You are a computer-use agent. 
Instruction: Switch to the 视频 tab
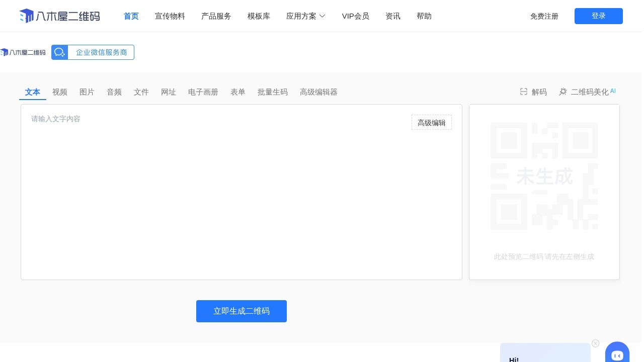point(60,92)
